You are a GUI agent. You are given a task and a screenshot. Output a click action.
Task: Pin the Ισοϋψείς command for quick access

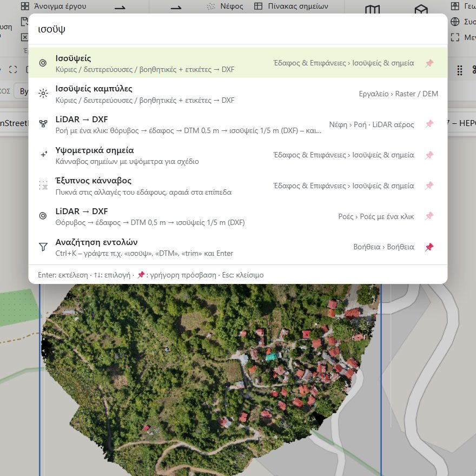pyautogui.click(x=429, y=63)
